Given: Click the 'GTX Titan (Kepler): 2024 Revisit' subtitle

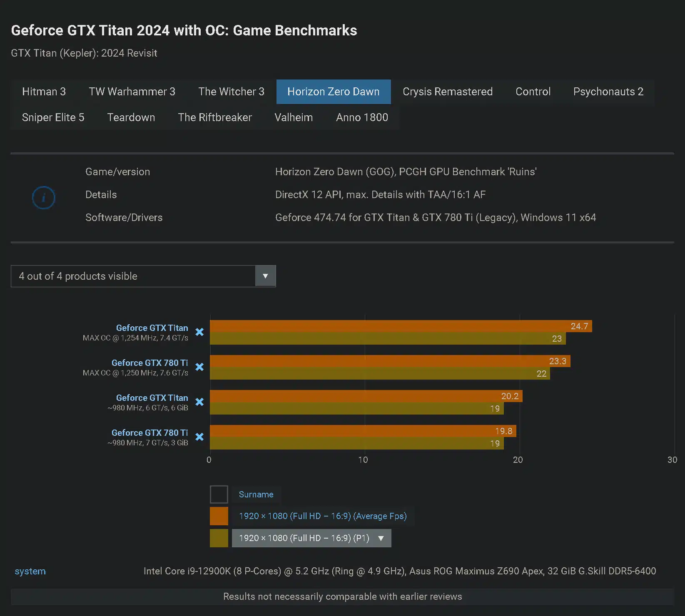Looking at the screenshot, I should [x=84, y=53].
